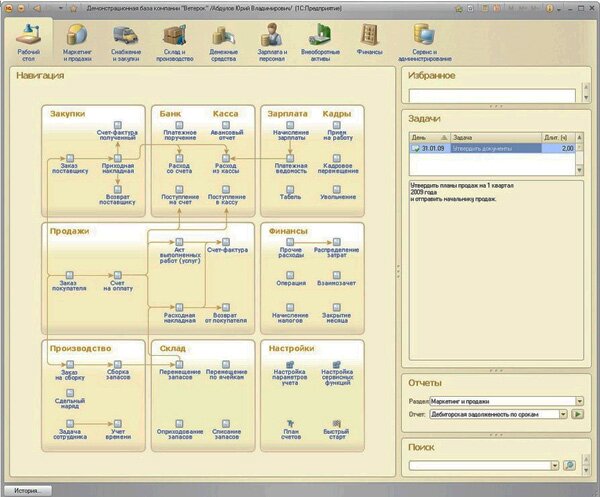Open Приходная накладная document
Screen dimensions: 600x497
click(x=118, y=164)
